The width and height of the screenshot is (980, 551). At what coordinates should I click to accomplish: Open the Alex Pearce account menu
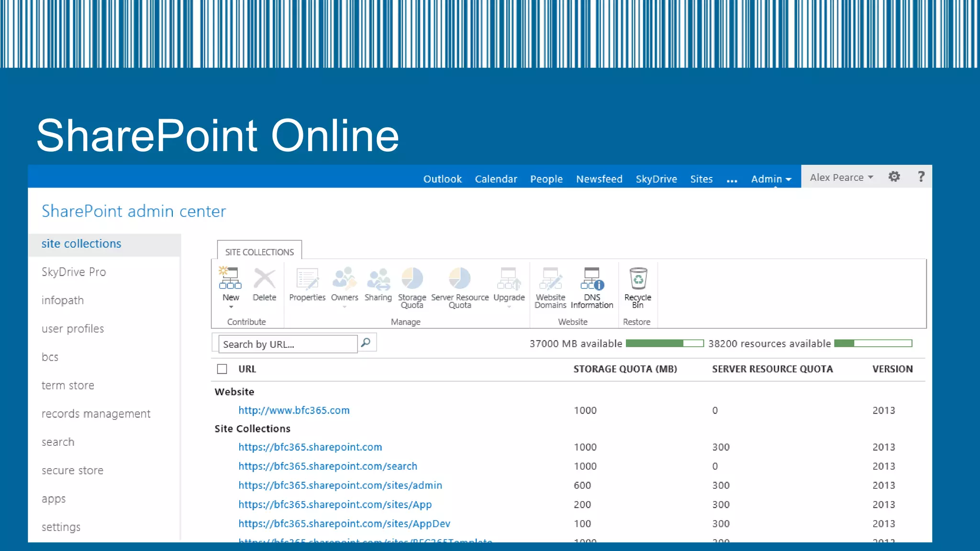(x=841, y=177)
